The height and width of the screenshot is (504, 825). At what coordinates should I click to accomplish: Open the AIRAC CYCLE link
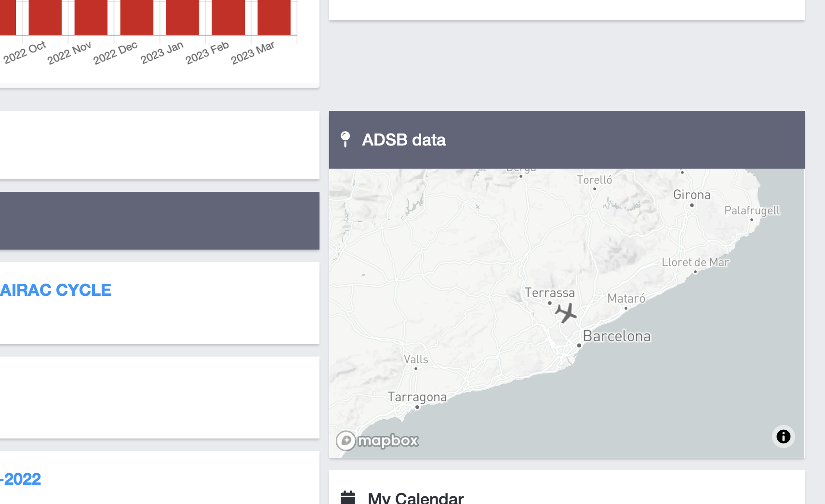pos(55,290)
